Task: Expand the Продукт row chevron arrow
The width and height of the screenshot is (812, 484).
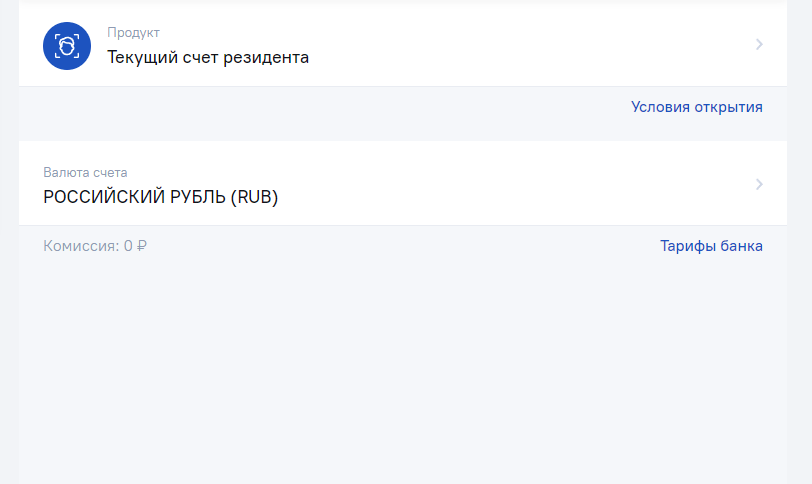Action: click(759, 45)
